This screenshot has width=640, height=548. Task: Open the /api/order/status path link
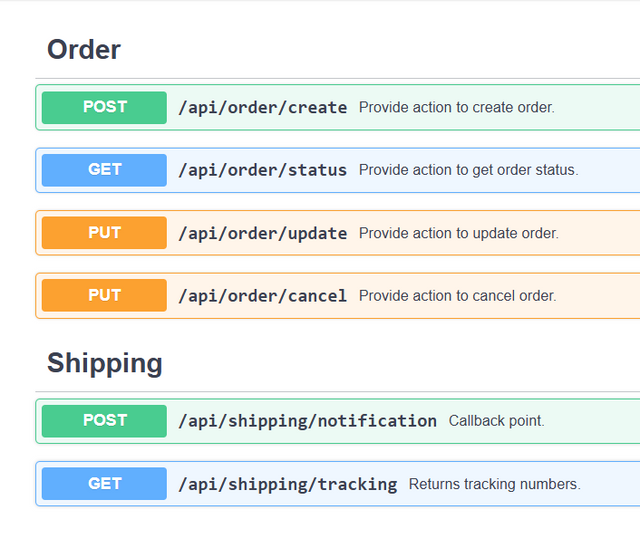click(262, 170)
